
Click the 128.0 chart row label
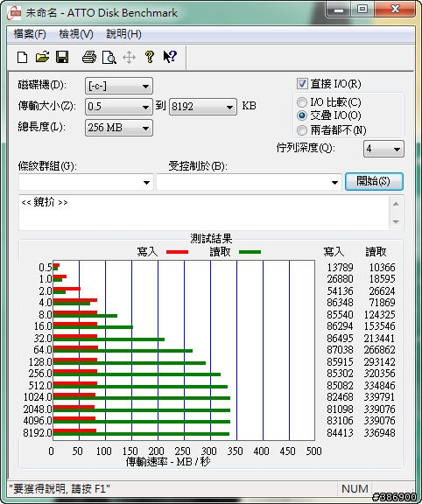click(40, 362)
